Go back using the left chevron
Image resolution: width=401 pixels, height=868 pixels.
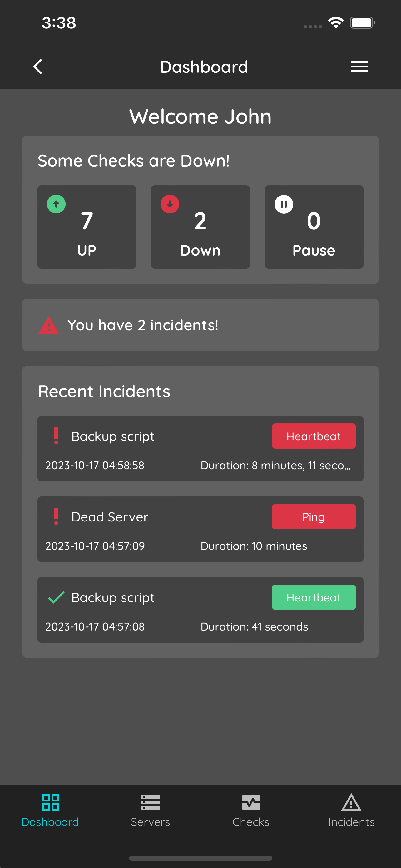(37, 66)
